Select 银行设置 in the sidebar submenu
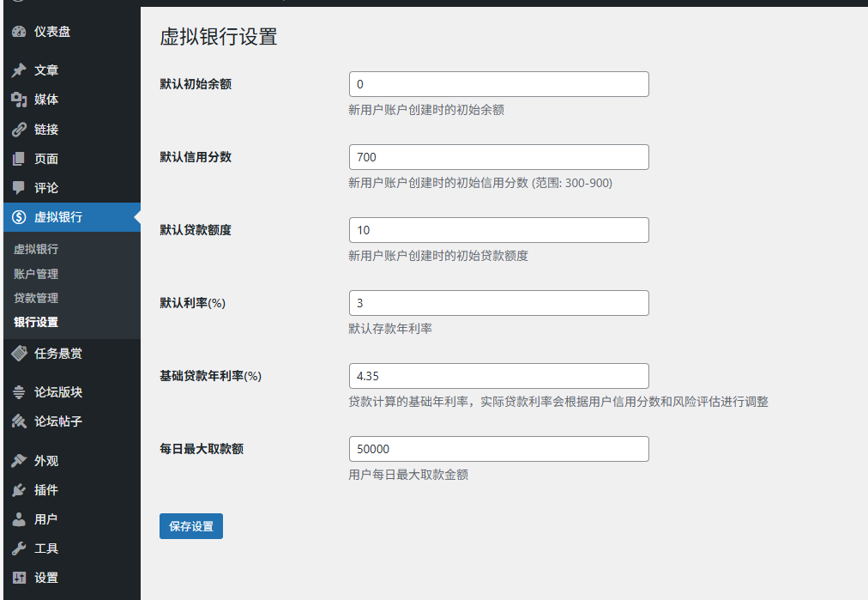 coord(36,322)
